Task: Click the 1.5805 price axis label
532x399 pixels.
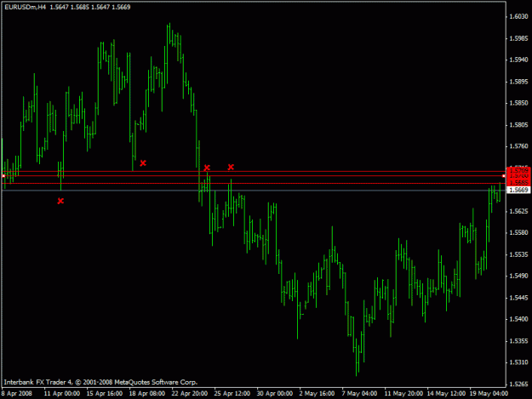Action: click(x=518, y=125)
